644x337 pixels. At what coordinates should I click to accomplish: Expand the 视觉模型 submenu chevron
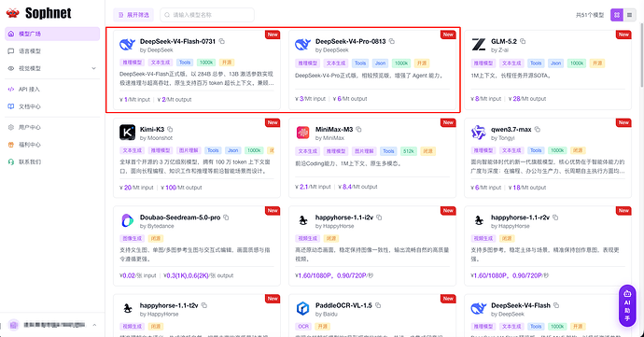(93, 68)
